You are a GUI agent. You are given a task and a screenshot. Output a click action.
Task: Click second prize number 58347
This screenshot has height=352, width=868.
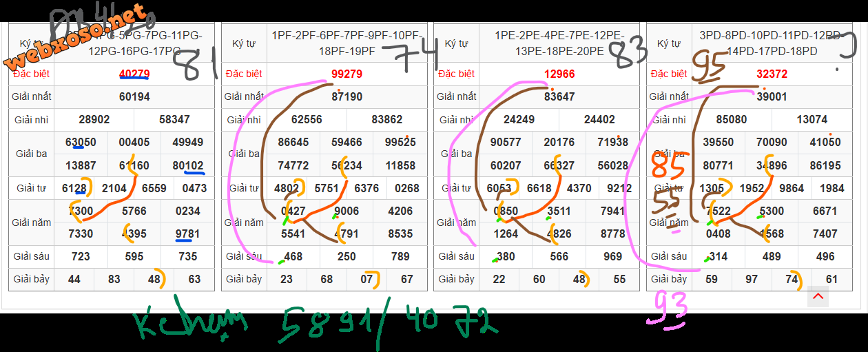(174, 120)
